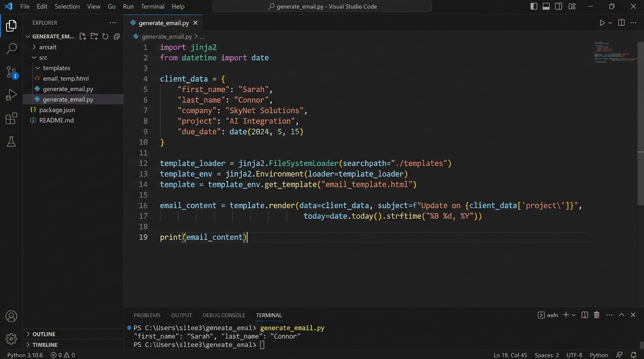Click the Run Python File play button
Viewport: 644px width, 359px height.
[x=602, y=23]
